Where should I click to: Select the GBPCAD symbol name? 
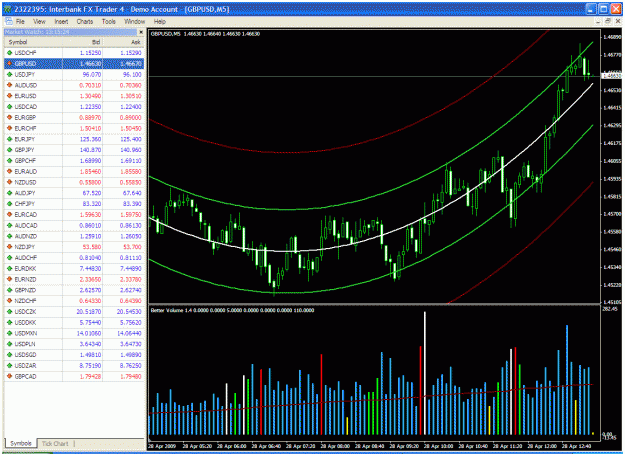[x=25, y=376]
